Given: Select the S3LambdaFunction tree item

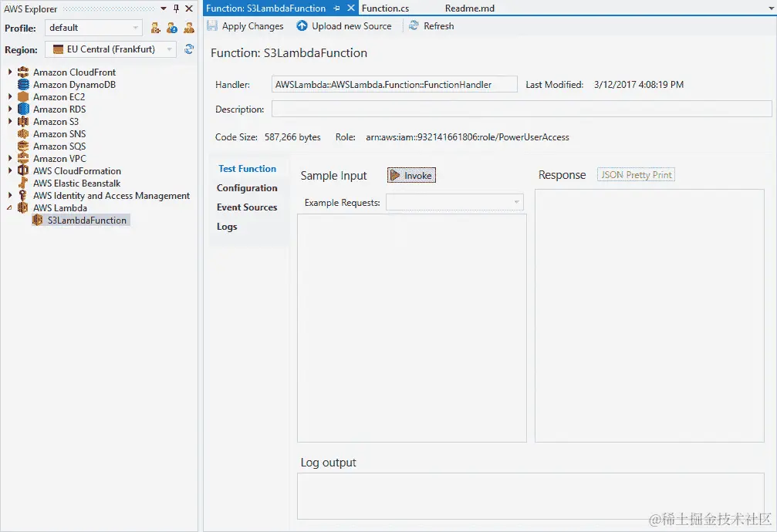Looking at the screenshot, I should (86, 220).
